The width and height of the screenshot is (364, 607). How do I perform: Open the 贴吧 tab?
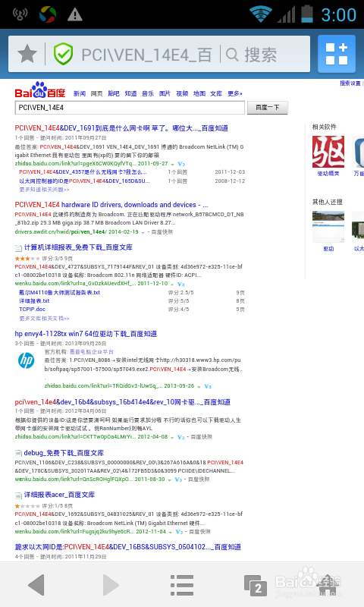click(114, 93)
